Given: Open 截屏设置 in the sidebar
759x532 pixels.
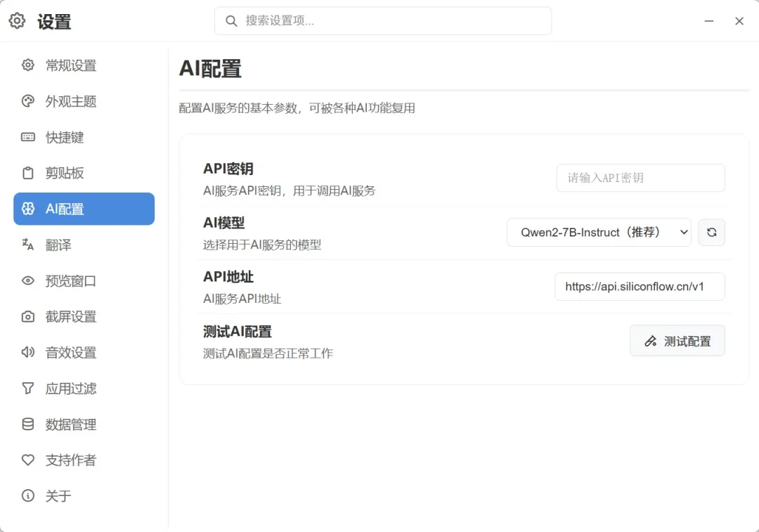Looking at the screenshot, I should [84, 316].
